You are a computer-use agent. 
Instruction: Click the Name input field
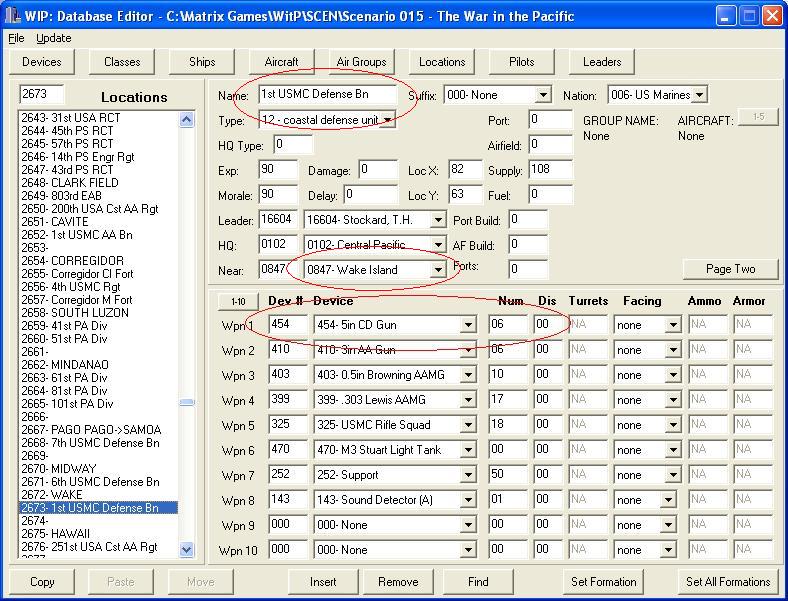coord(328,94)
